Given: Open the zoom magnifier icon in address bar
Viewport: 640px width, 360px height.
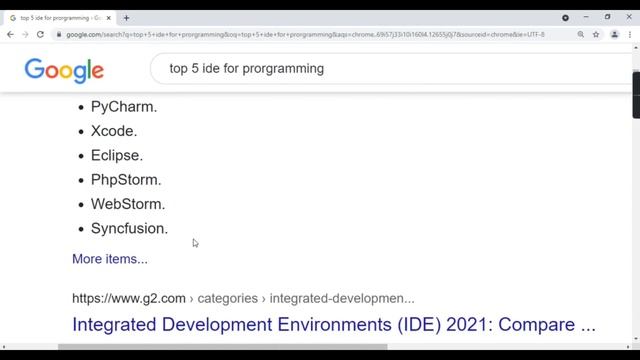Looking at the screenshot, I should tap(580, 35).
